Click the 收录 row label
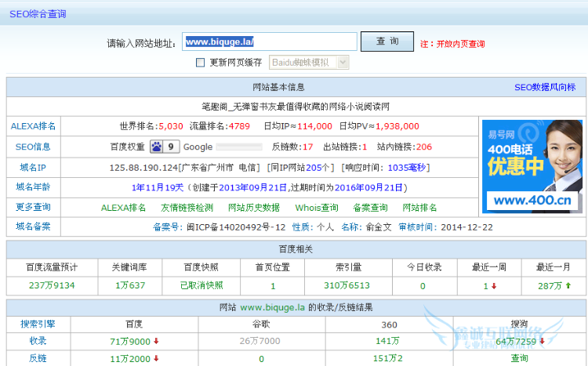The height and width of the screenshot is (366, 588). pos(38,341)
